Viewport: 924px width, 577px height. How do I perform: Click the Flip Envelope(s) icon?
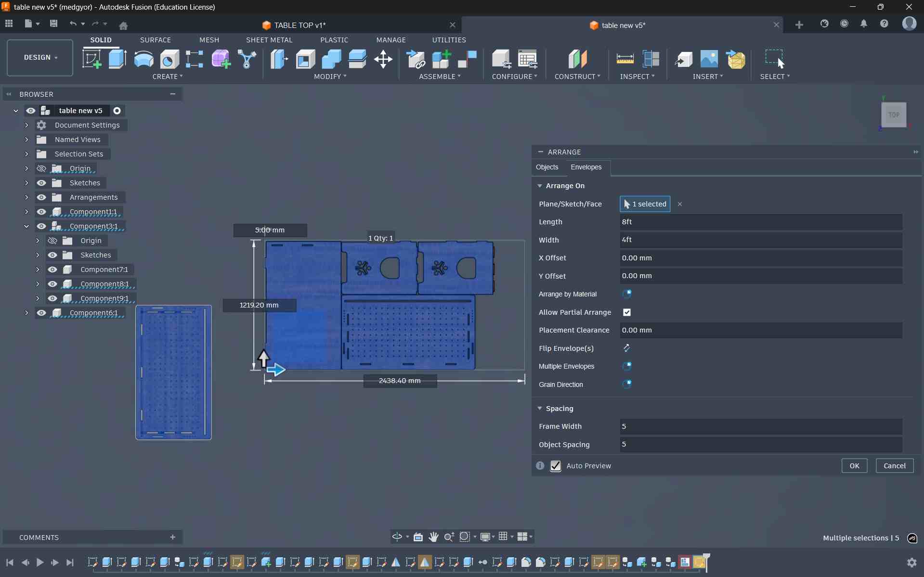click(x=626, y=348)
